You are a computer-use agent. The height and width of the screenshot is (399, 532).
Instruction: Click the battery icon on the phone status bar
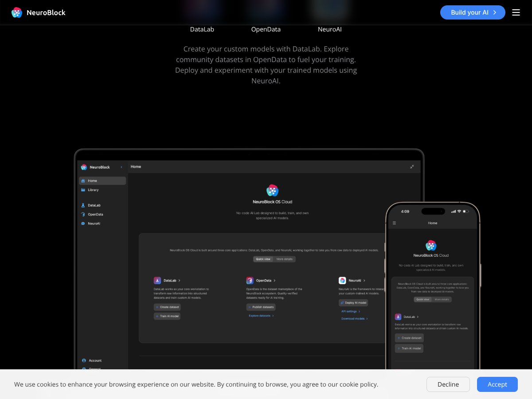point(466,211)
